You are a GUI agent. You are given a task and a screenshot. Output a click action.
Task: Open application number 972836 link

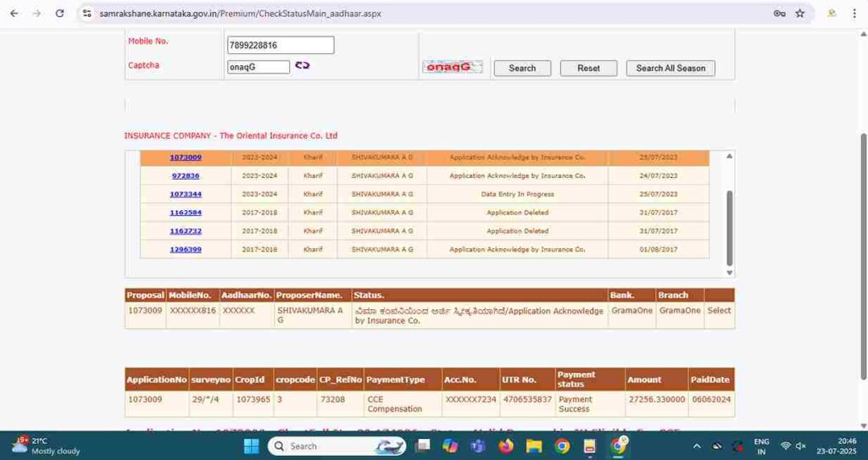(186, 175)
